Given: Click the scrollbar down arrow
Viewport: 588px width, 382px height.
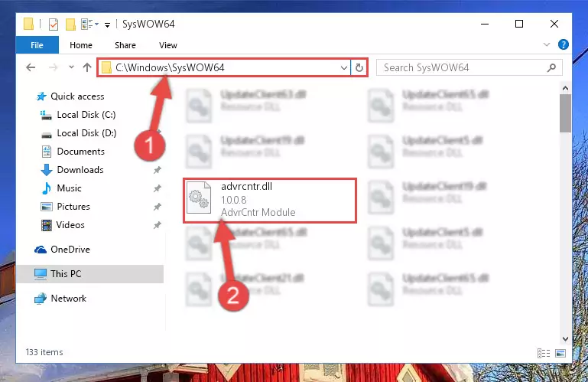Looking at the screenshot, I should (x=565, y=339).
